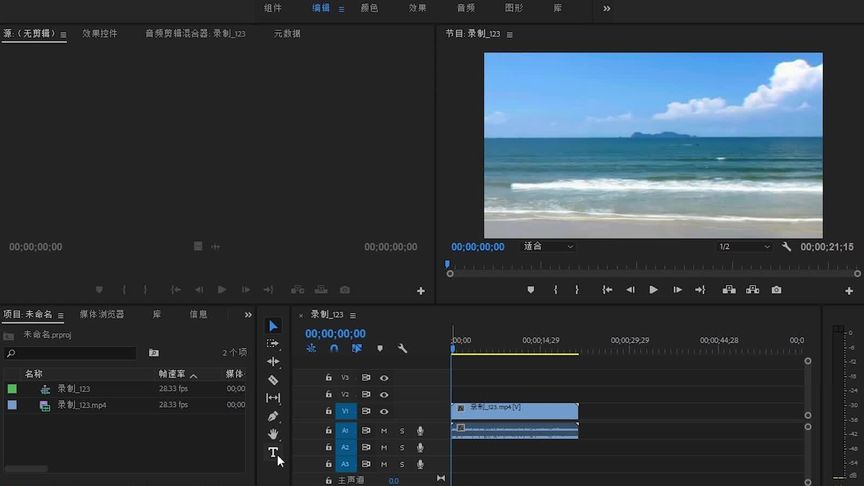Toggle lock on track V3
Screen dimensions: 864x486
coord(328,378)
